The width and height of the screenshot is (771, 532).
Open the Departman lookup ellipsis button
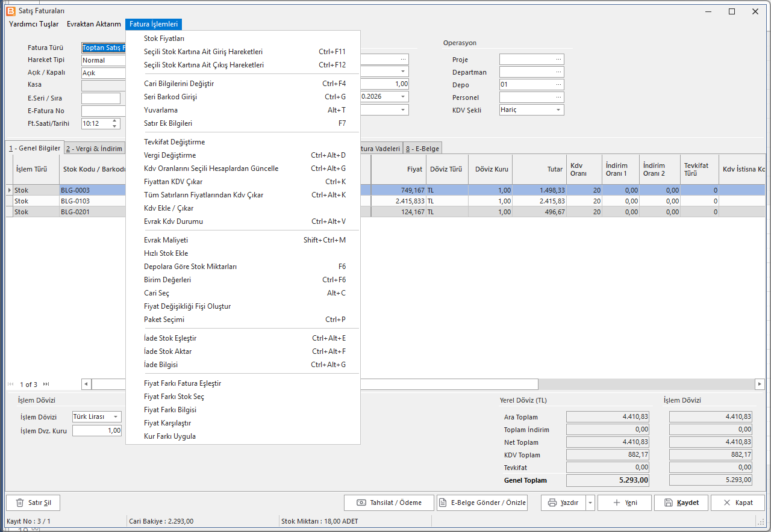(558, 72)
